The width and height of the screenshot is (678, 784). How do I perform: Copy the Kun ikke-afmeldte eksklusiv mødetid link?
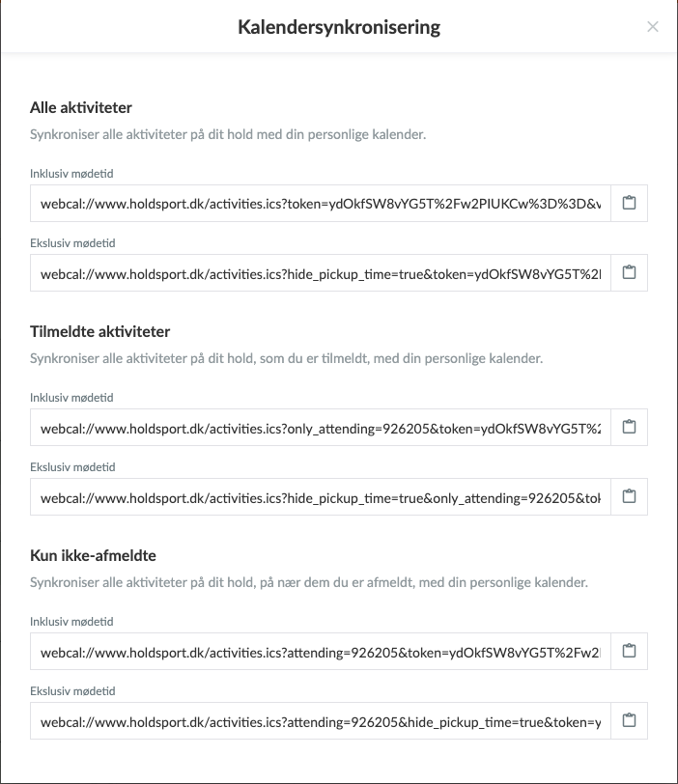pos(629,721)
